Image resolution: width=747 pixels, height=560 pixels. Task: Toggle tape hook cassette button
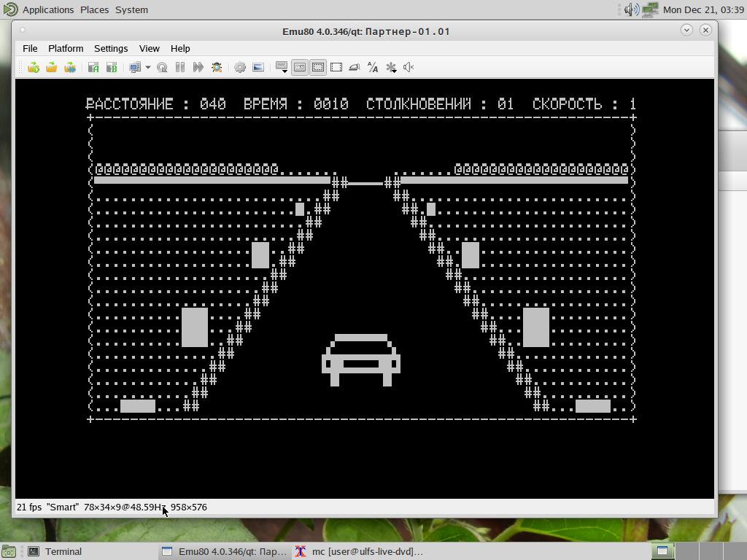300,67
